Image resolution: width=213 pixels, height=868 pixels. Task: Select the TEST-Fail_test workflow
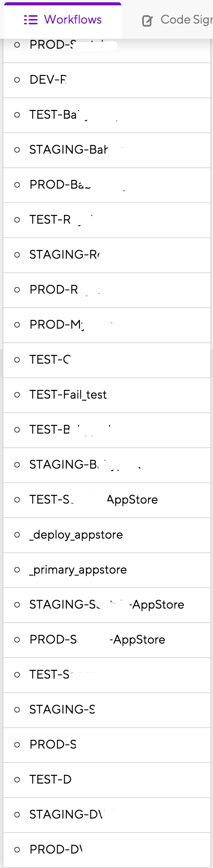click(x=107, y=395)
